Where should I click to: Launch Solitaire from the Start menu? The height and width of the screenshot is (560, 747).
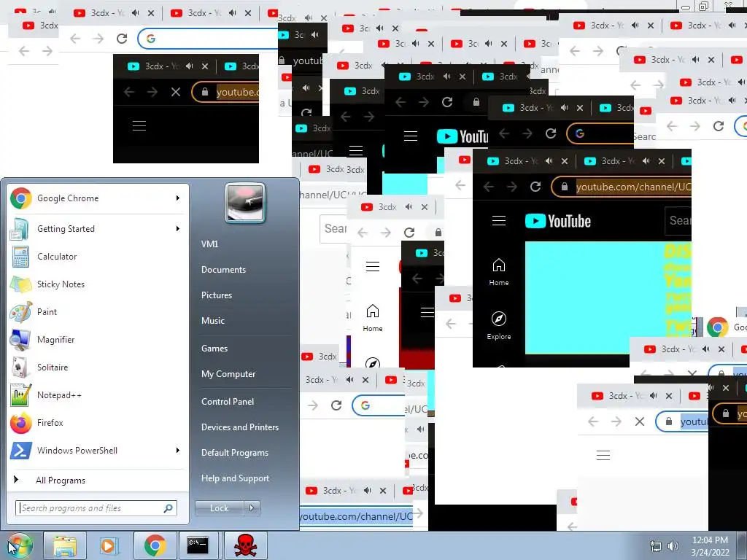(98, 367)
